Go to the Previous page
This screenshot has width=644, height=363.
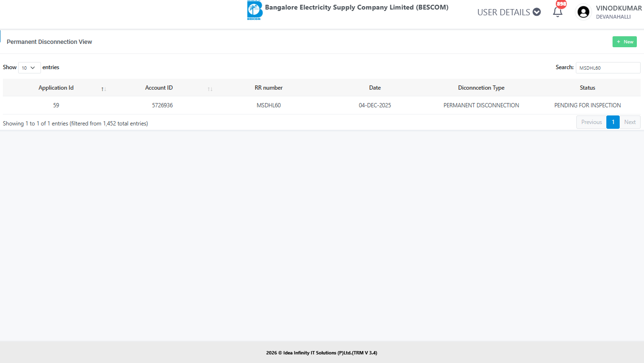(x=591, y=122)
